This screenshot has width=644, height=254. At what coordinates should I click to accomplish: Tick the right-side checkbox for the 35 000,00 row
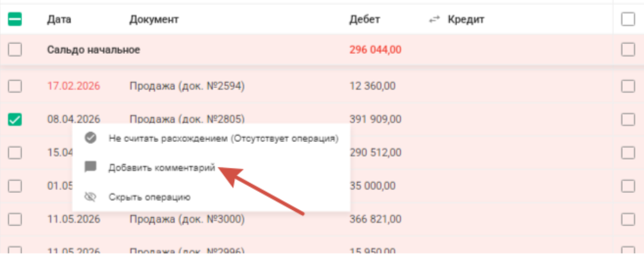(x=628, y=186)
